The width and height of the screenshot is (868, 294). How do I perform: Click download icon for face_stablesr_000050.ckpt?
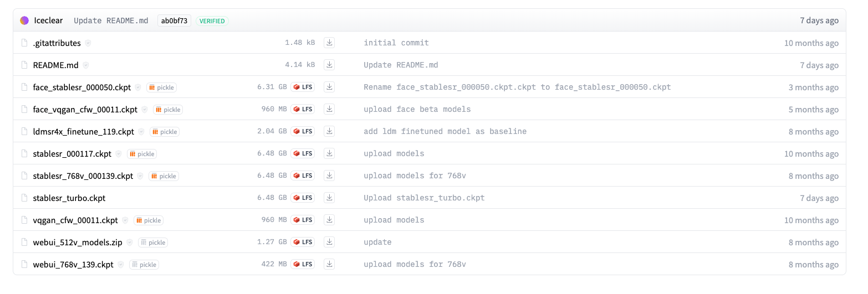[x=329, y=87]
